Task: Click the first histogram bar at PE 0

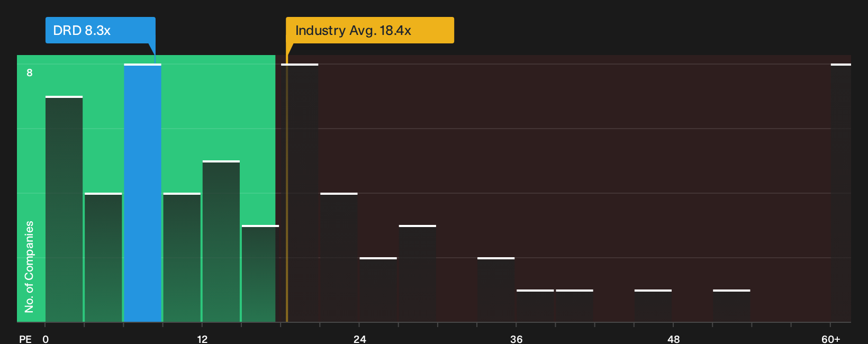Action: 64,209
